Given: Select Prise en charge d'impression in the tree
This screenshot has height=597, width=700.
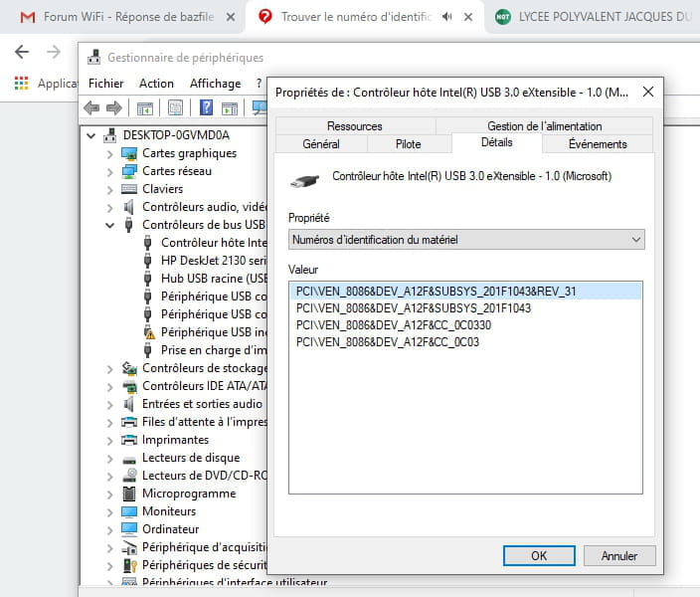Looking at the screenshot, I should click(x=214, y=350).
